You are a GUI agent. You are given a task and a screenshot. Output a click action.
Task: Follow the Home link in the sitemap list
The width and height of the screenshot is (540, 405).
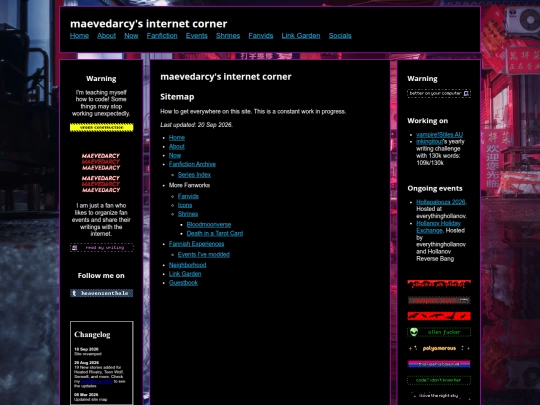[x=177, y=138]
